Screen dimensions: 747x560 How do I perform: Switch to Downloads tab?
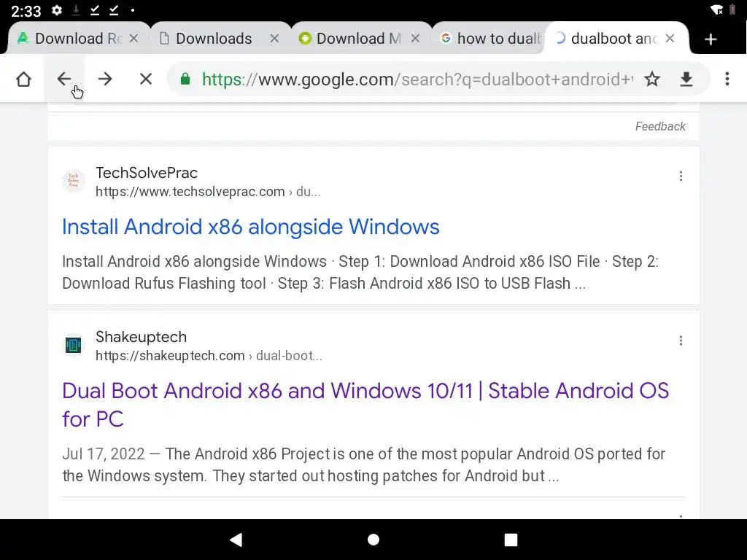pos(220,38)
